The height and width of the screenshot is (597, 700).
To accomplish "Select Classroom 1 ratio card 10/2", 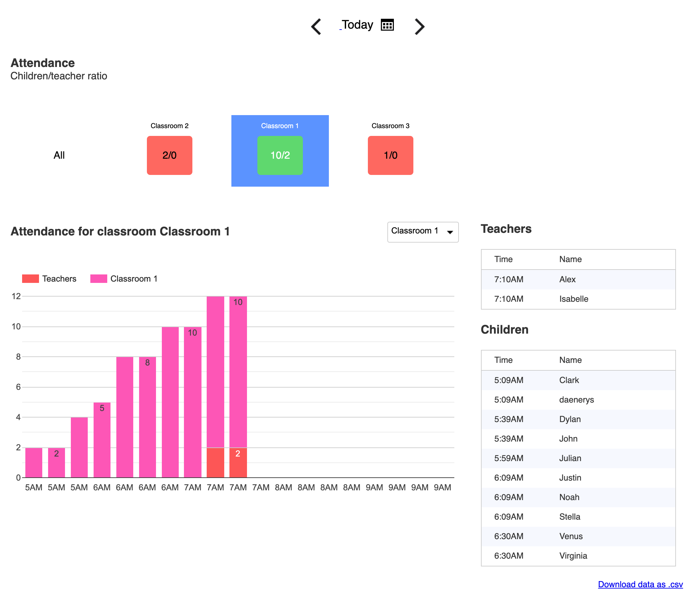I will click(280, 155).
